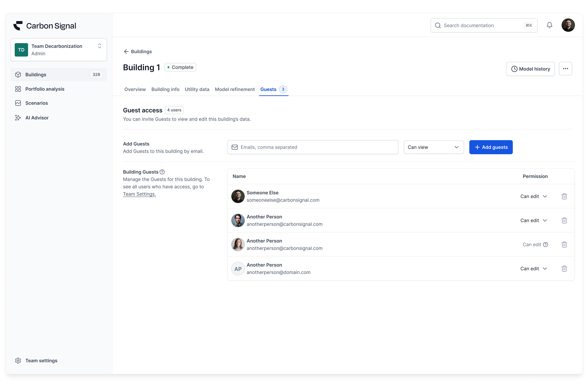This screenshot has width=588, height=387.
Task: Click the Add guests button
Action: click(x=491, y=147)
